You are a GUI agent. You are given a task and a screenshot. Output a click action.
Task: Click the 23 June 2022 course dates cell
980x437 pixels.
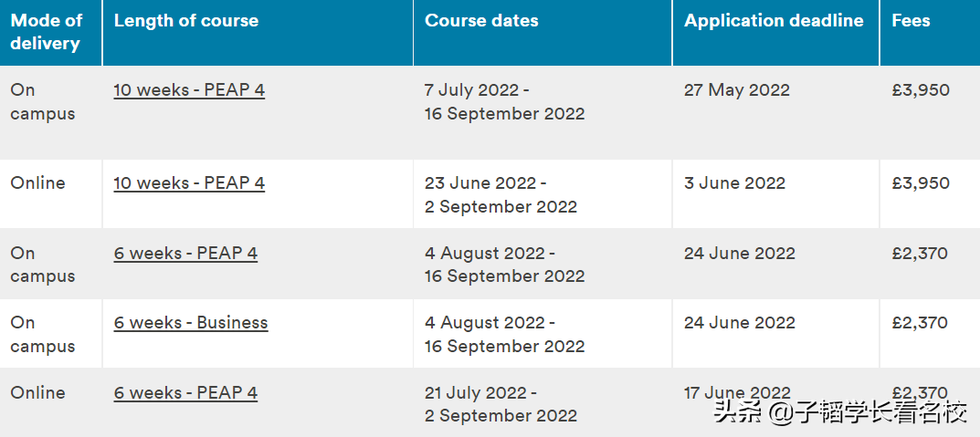[x=501, y=195]
